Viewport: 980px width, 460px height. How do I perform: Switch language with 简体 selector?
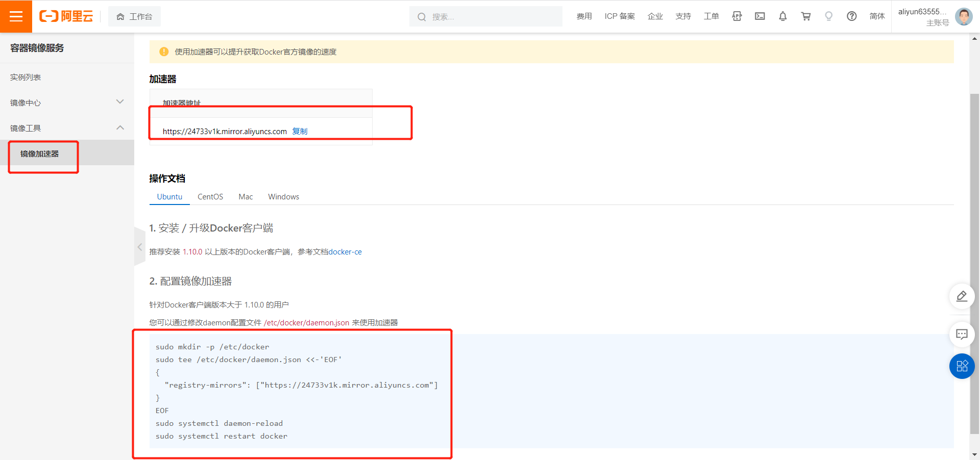coord(877,16)
